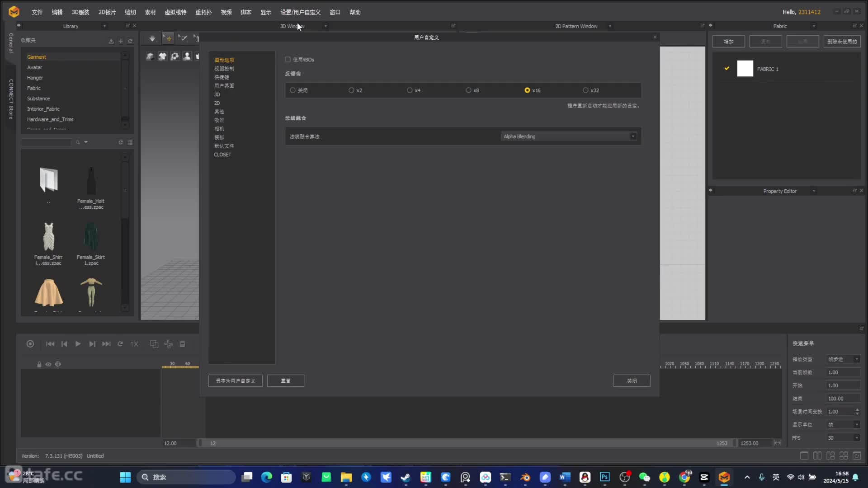Open the Fabric panel title dropdown
Image resolution: width=868 pixels, height=488 pixels.
[814, 26]
